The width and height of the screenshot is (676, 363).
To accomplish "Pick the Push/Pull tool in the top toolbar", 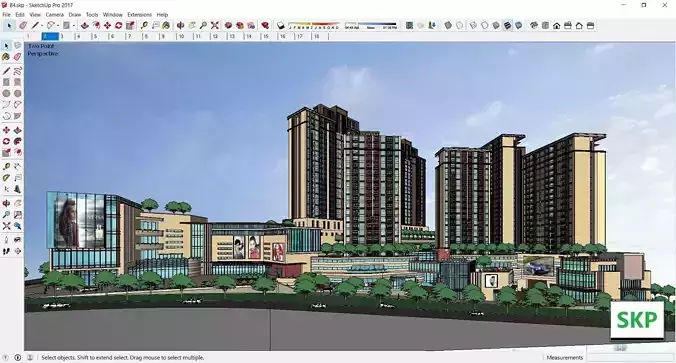I will [x=85, y=25].
